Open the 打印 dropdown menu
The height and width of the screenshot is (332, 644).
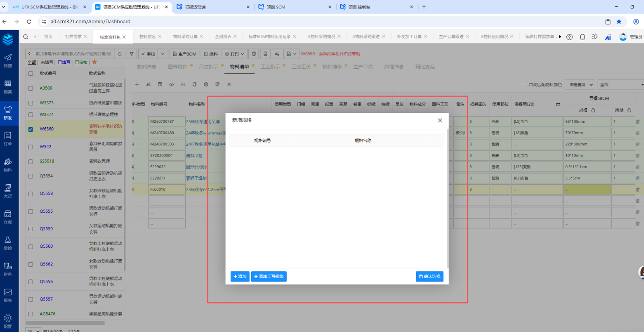tap(234, 54)
